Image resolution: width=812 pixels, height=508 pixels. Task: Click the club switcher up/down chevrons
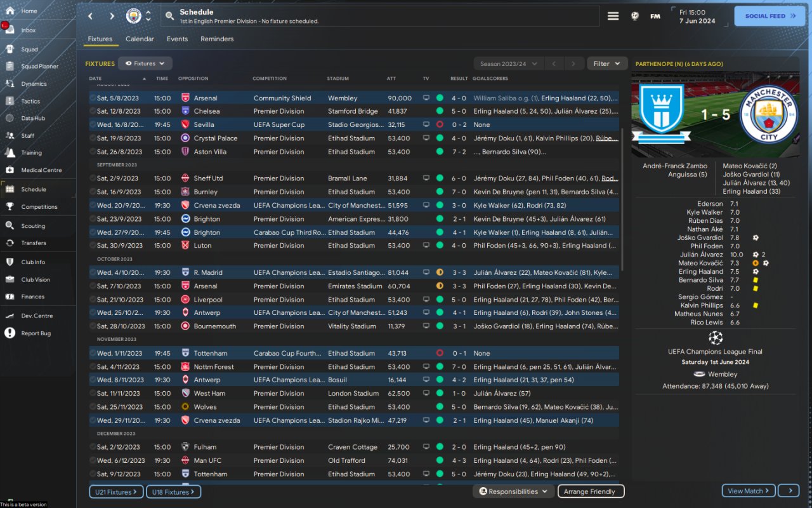click(x=148, y=16)
